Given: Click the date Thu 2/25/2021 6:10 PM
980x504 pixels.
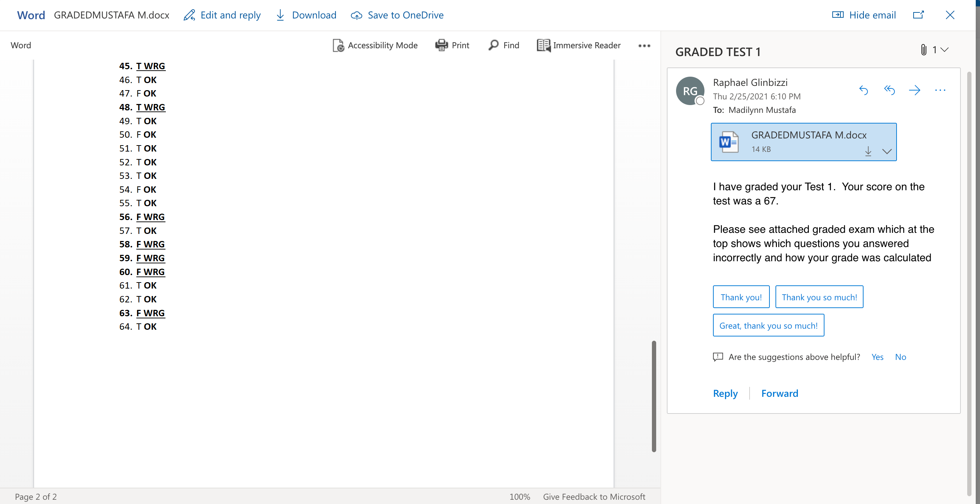Looking at the screenshot, I should (757, 96).
